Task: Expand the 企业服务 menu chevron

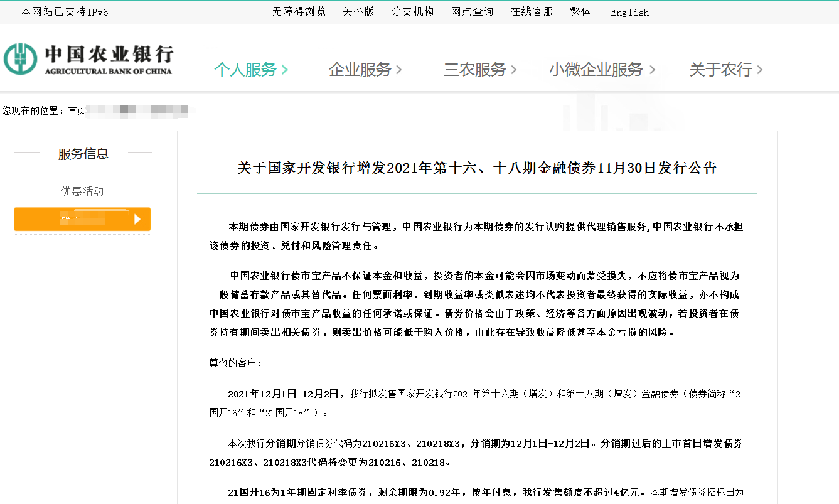Action: [x=399, y=70]
